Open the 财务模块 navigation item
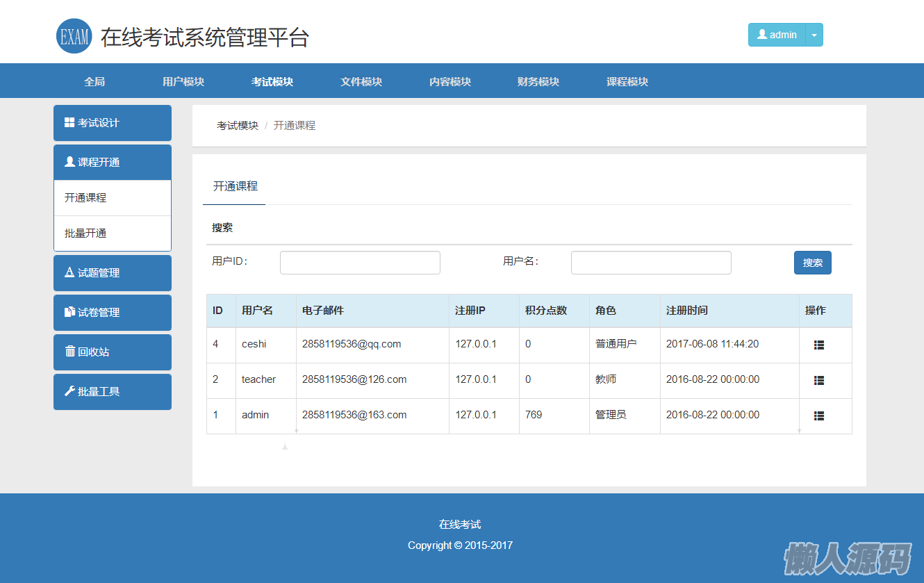 (x=538, y=82)
